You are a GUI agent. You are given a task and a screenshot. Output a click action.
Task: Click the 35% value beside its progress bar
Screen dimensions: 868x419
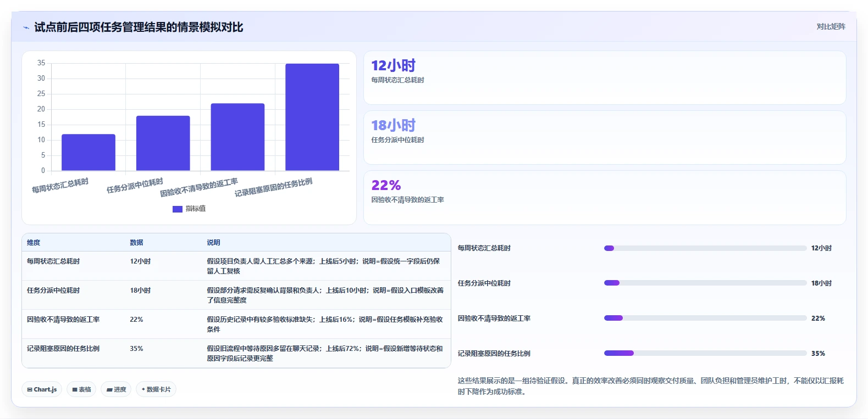tap(818, 354)
